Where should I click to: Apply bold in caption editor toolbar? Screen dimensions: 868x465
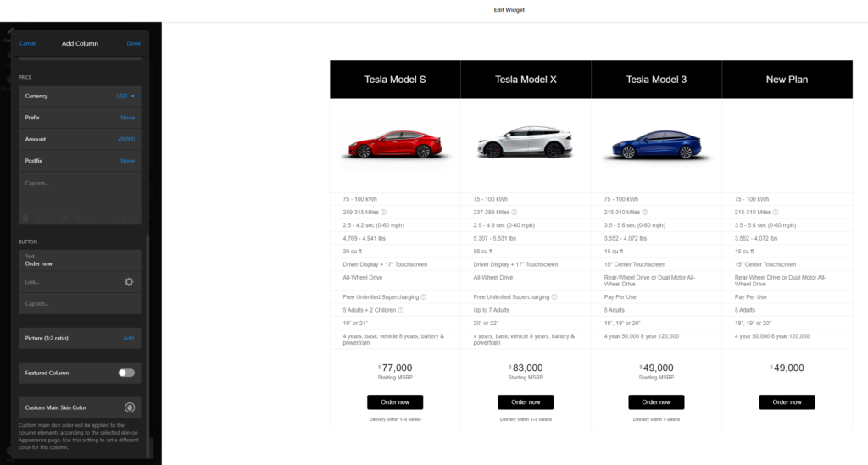(x=25, y=219)
